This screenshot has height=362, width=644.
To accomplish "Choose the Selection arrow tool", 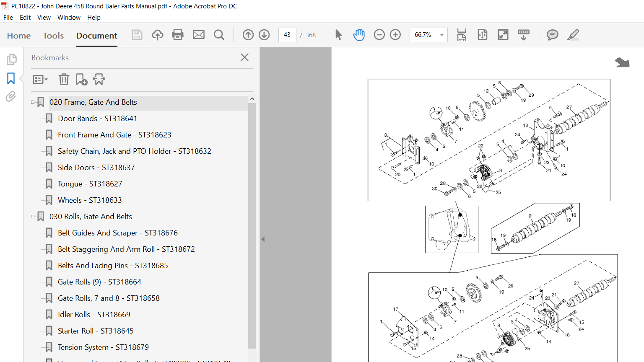I will (x=338, y=35).
